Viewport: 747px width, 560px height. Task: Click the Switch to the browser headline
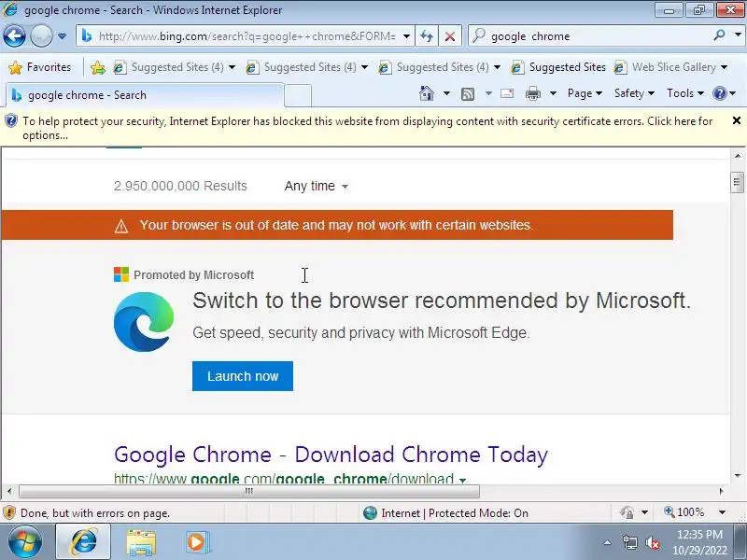point(442,301)
